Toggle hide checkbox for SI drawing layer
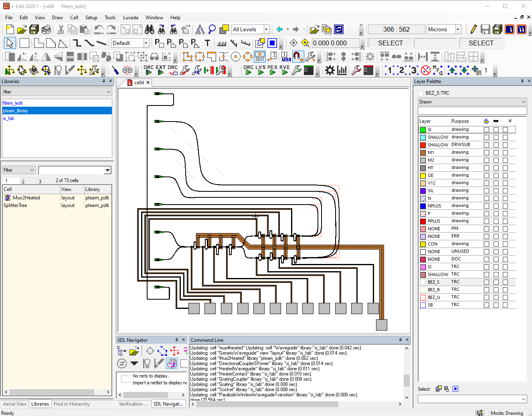Image resolution: width=532 pixels, height=416 pixels. tap(496, 130)
